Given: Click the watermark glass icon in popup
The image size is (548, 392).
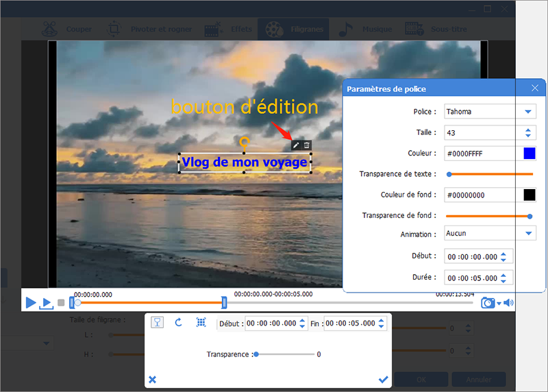Looking at the screenshot, I should click(x=158, y=322).
